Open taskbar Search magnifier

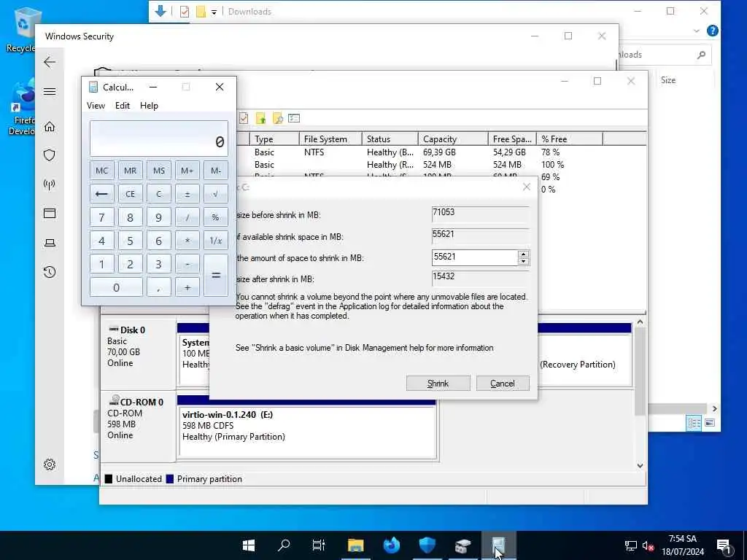(x=284, y=545)
